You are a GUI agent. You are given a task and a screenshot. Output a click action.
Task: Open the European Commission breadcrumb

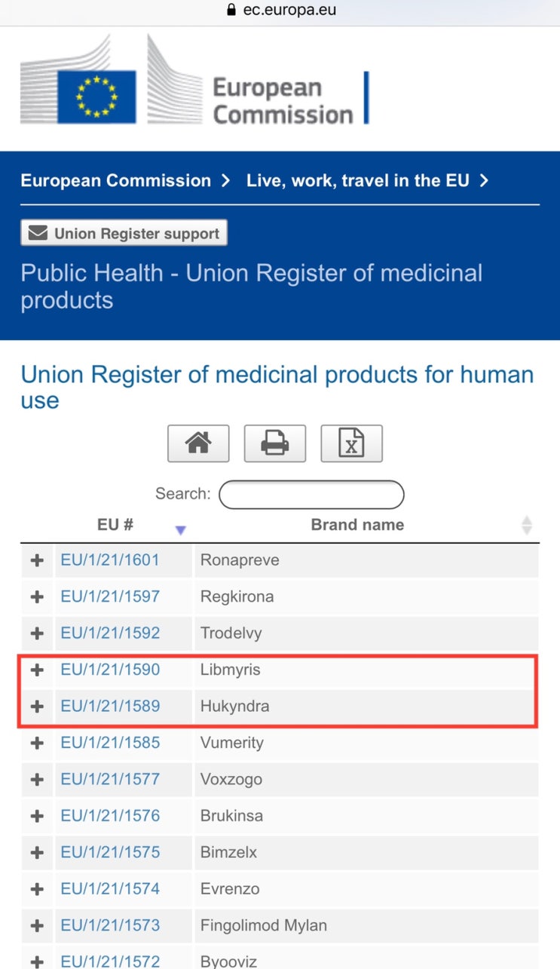(x=115, y=181)
